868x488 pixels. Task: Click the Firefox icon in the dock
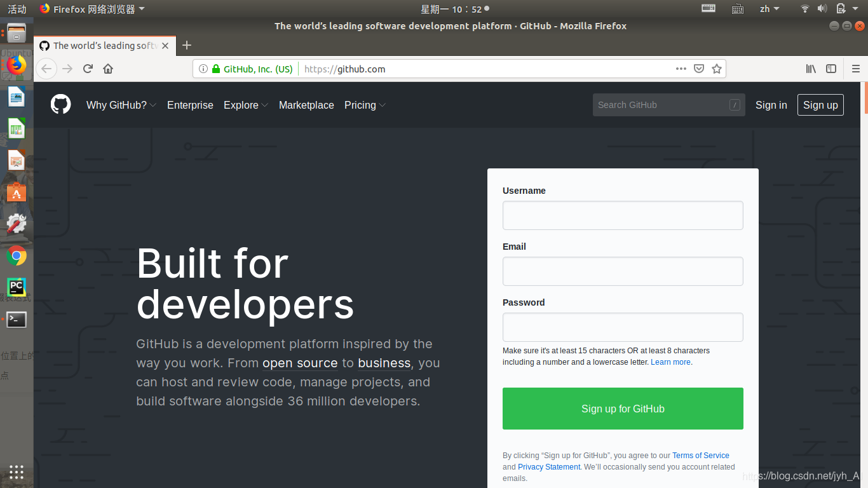click(17, 65)
